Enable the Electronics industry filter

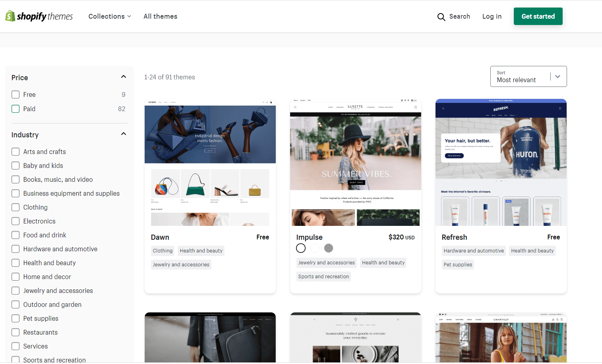point(15,221)
